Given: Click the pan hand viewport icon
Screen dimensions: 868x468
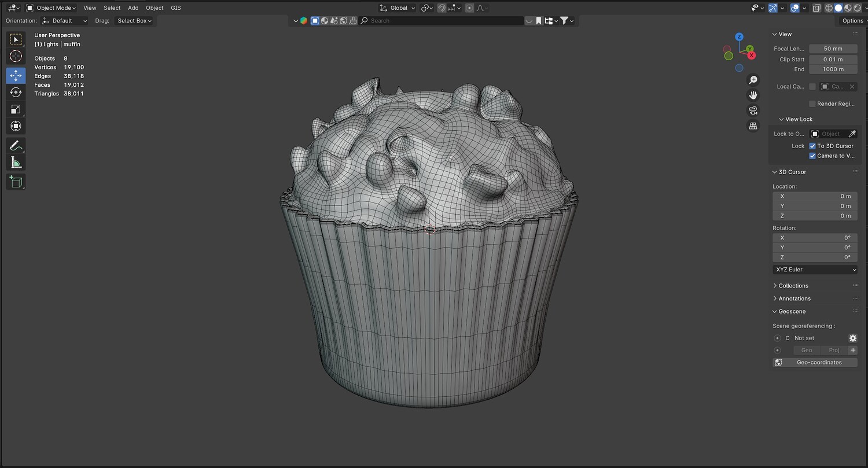Looking at the screenshot, I should point(753,95).
